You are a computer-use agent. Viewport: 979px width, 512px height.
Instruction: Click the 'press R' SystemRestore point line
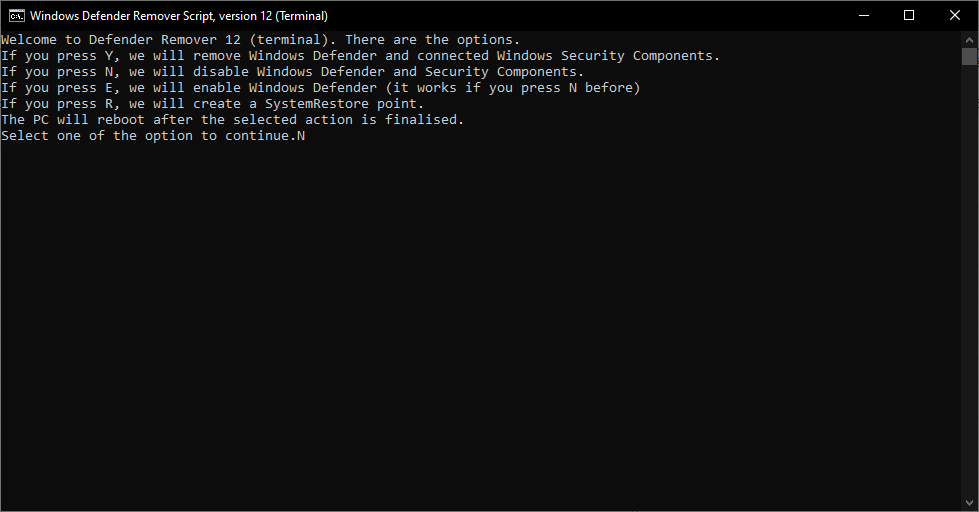tap(212, 104)
